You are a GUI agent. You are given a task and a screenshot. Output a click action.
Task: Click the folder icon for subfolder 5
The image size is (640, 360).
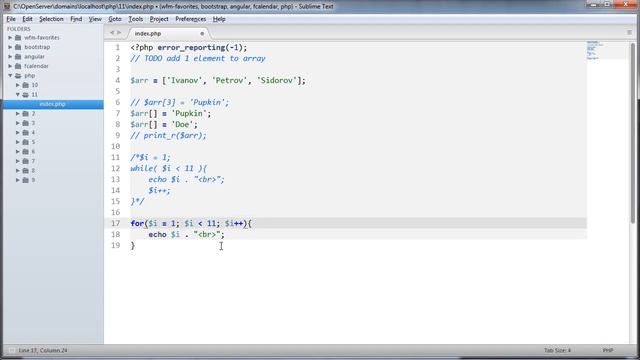[25, 142]
